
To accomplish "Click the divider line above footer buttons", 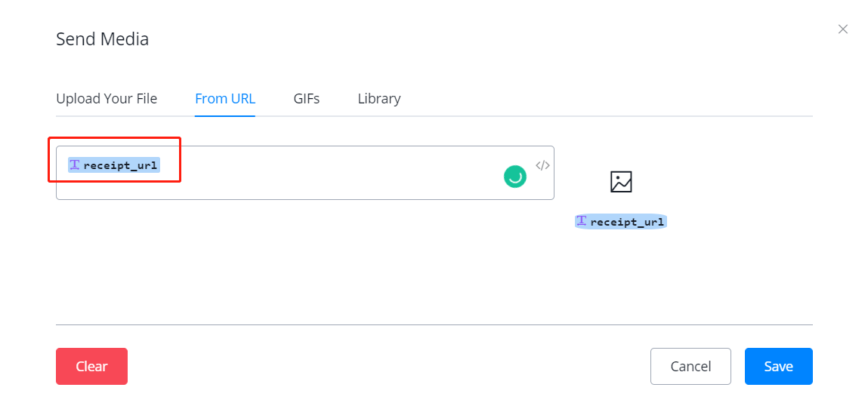I will (434, 324).
